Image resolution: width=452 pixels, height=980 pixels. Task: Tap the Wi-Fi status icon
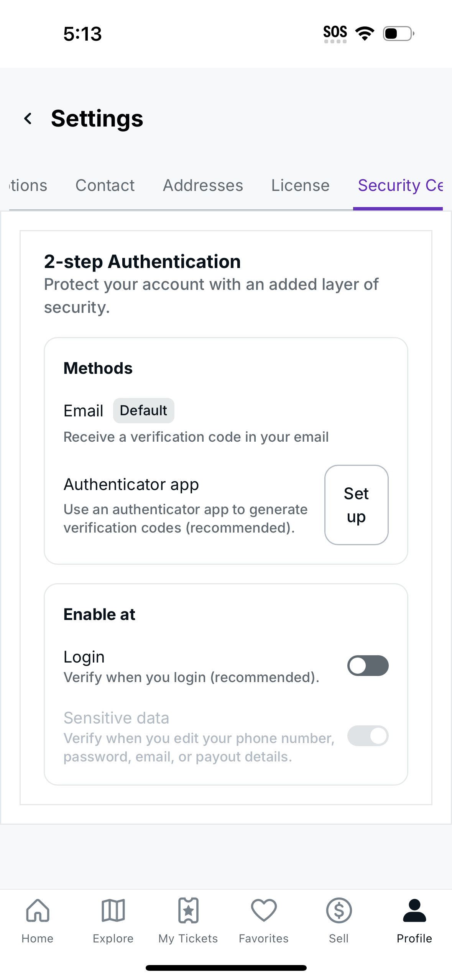click(x=365, y=33)
